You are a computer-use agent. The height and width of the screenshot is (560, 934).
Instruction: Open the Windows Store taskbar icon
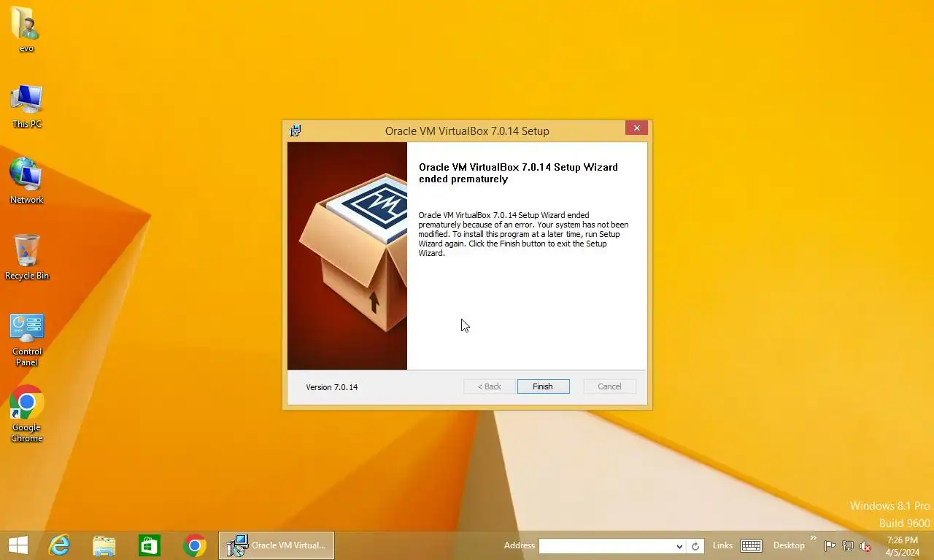pos(150,545)
